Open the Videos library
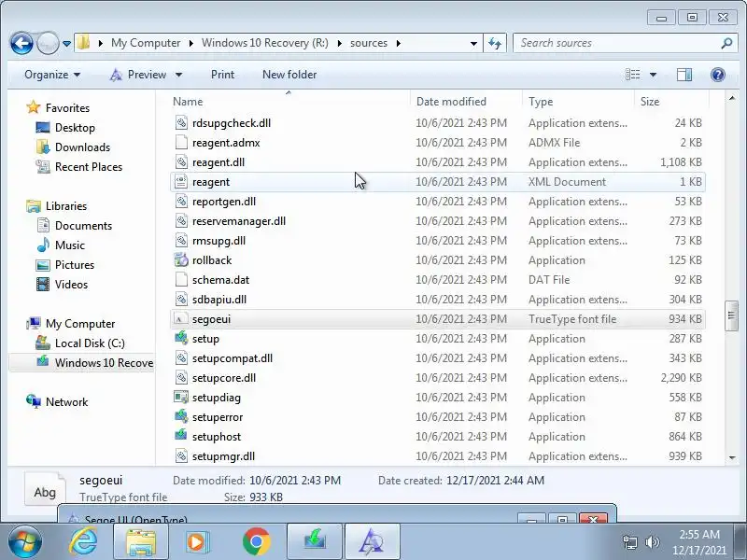Viewport: 747px width, 560px height. click(71, 285)
